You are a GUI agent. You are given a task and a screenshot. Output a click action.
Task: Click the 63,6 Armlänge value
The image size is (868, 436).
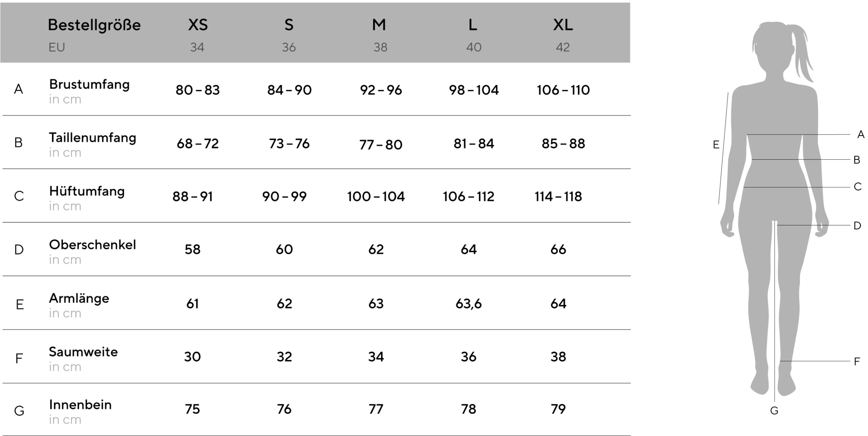tap(468, 304)
